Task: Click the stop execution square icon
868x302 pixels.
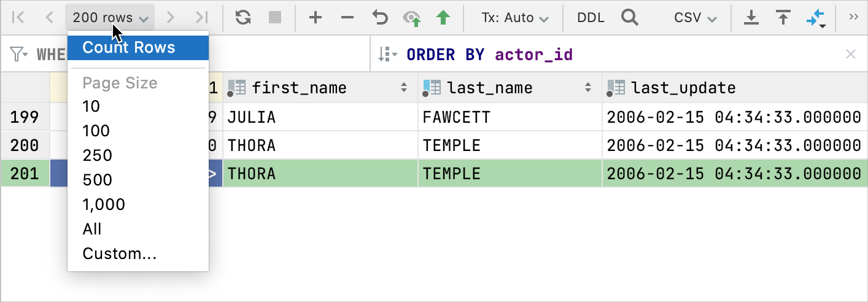Action: [274, 17]
